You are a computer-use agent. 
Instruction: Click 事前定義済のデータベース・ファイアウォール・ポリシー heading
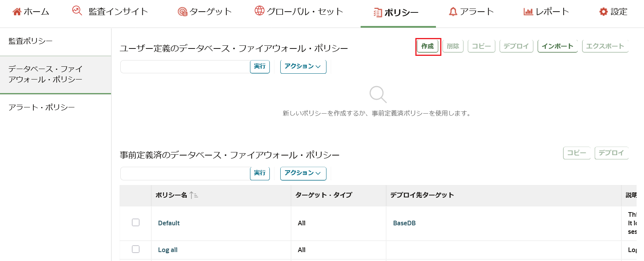pyautogui.click(x=229, y=155)
